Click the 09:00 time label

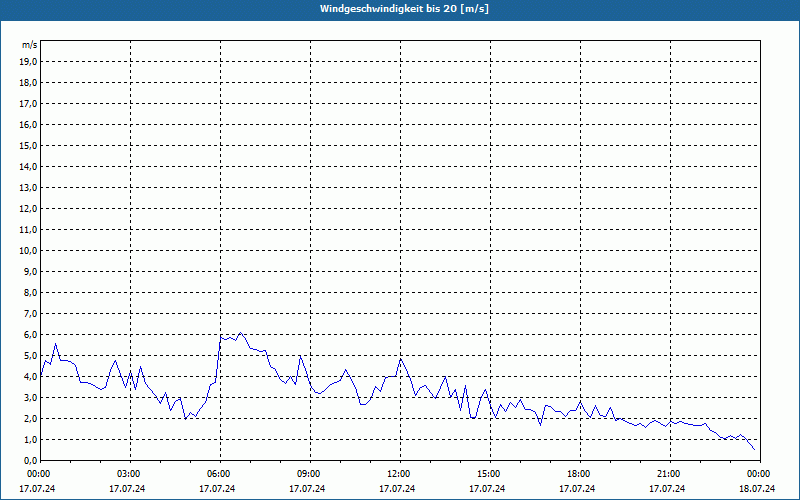click(310, 474)
